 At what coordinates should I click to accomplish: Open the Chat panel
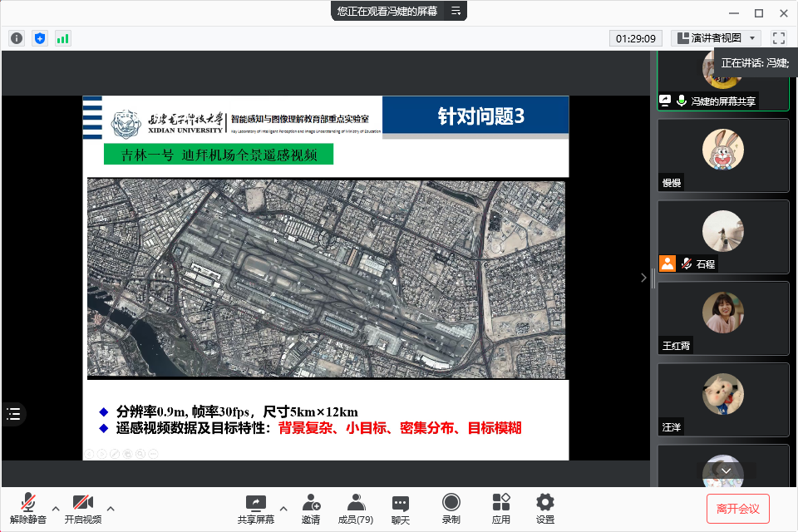pyautogui.click(x=401, y=509)
